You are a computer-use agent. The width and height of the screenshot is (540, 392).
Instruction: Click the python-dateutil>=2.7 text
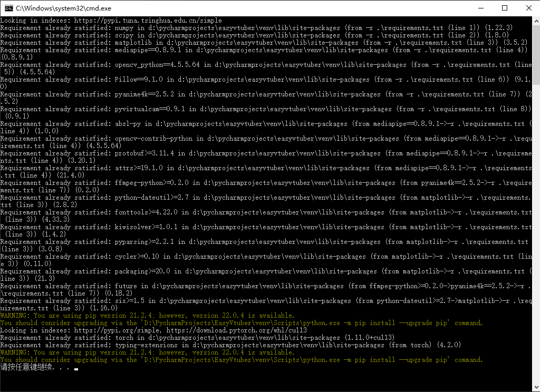point(152,198)
